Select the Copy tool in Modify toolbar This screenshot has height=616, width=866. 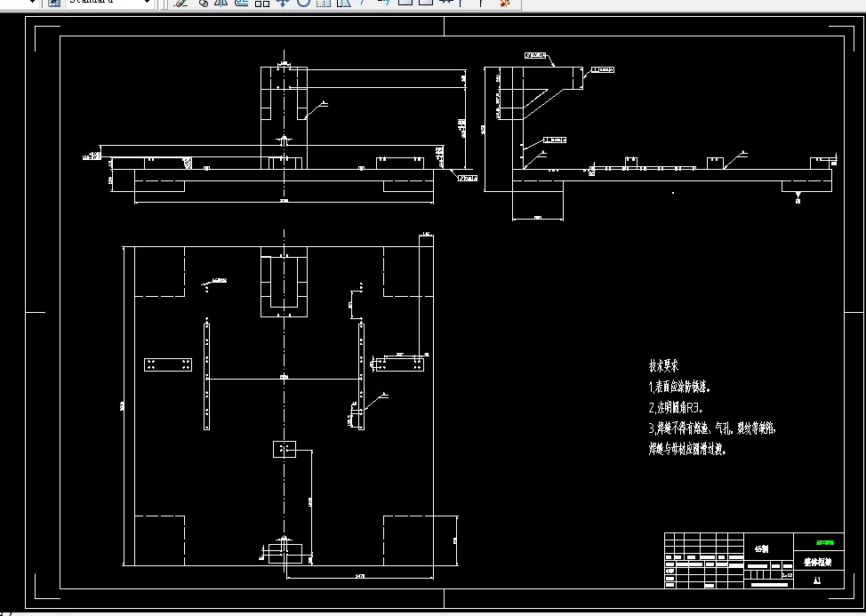[203, 3]
